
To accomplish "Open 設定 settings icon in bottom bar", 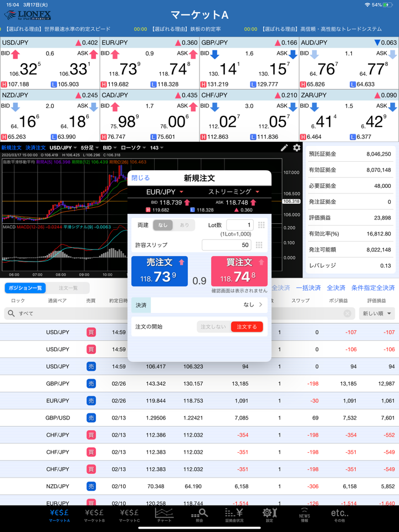I will [x=269, y=515].
